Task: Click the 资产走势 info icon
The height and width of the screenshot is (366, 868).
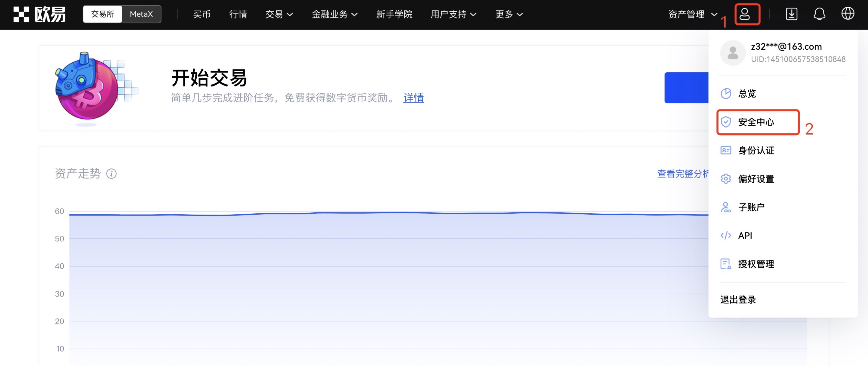Action: click(111, 174)
